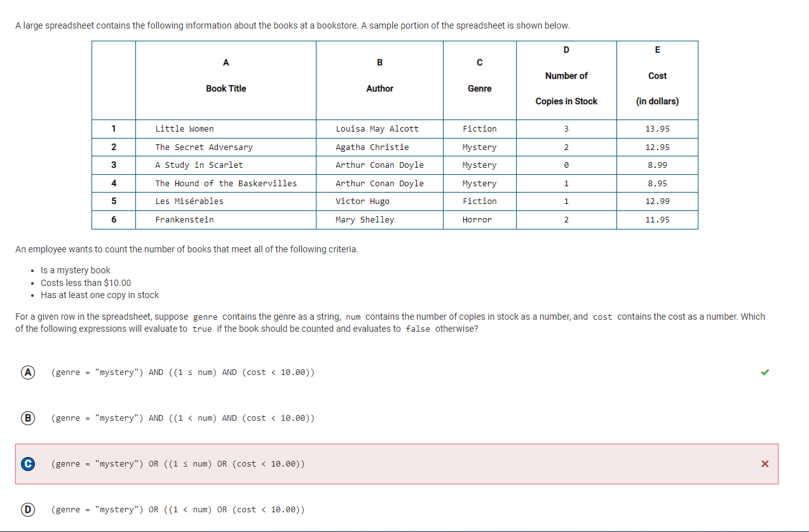Click the copies in stock value 3

566,129
